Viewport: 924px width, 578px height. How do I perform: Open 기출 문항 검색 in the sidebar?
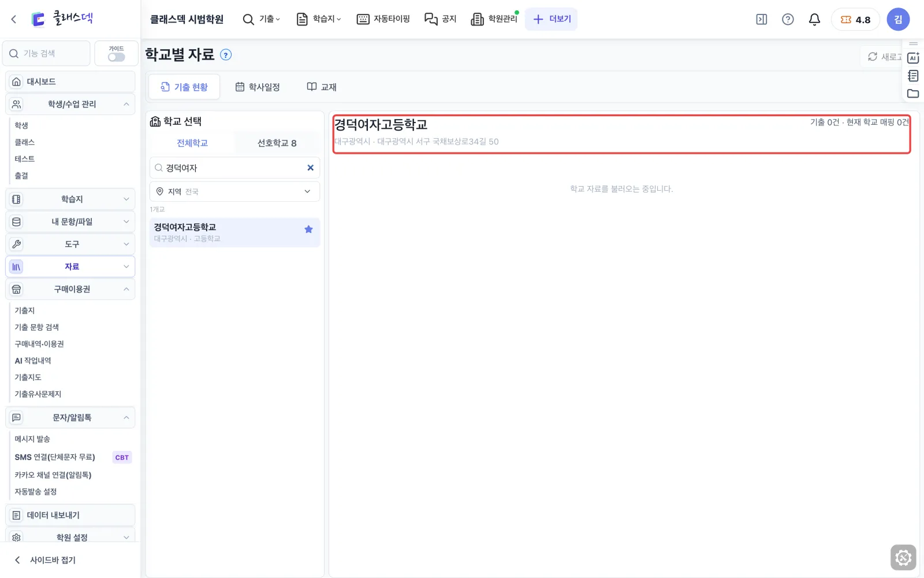tap(37, 327)
